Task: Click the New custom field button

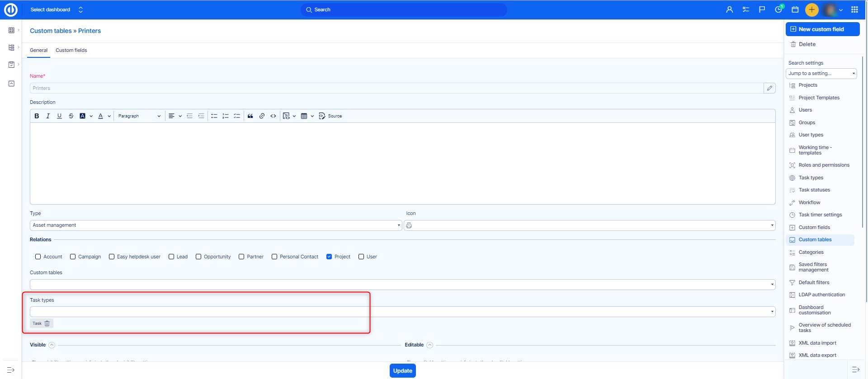Action: tap(822, 29)
